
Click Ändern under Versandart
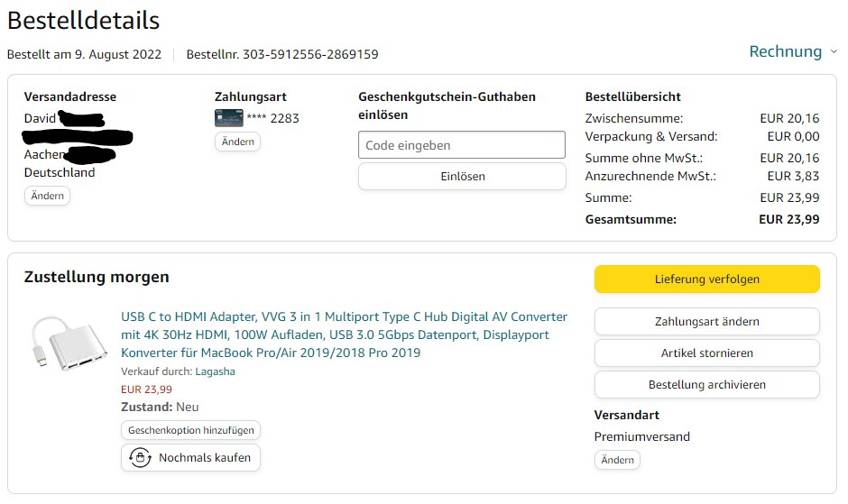click(617, 460)
